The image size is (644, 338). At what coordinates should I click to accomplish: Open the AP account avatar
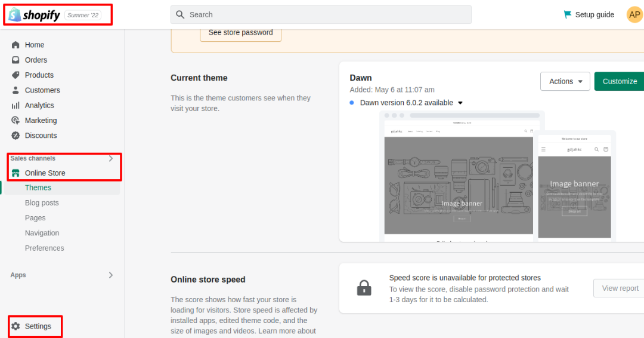tap(634, 15)
